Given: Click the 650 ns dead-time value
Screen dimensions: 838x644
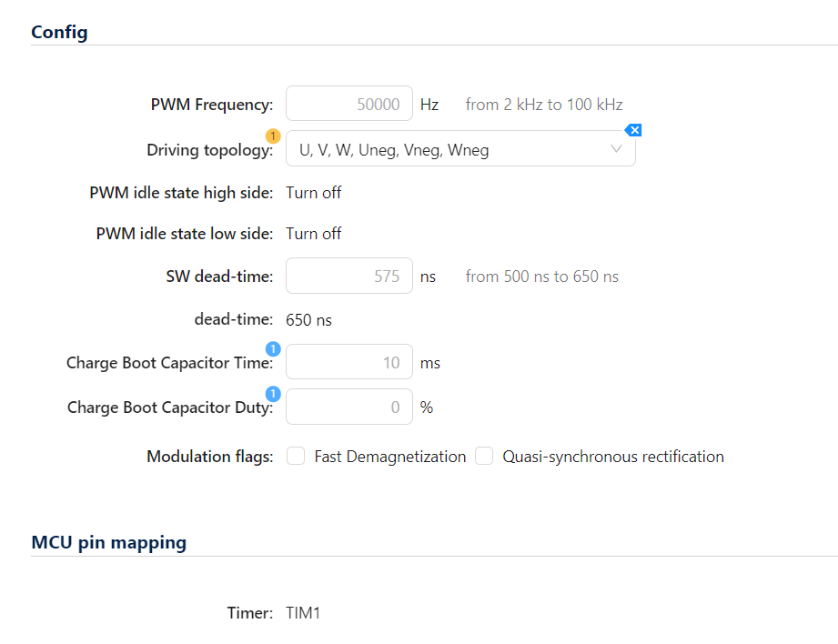Looking at the screenshot, I should tap(309, 319).
